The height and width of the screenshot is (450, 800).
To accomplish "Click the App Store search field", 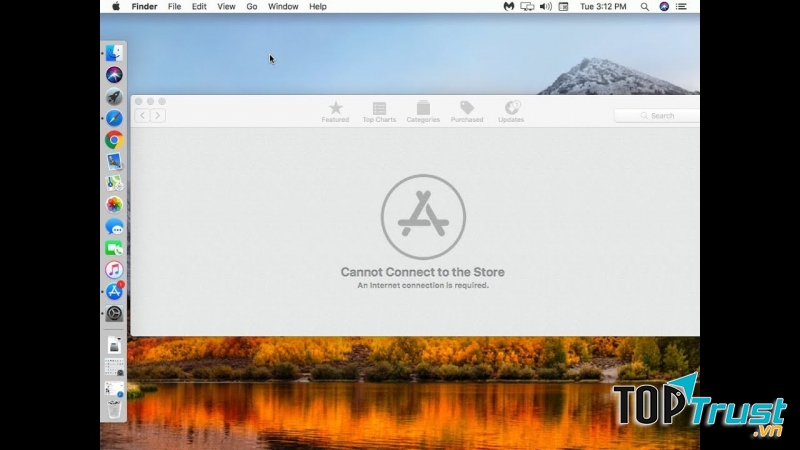I will coord(657,116).
